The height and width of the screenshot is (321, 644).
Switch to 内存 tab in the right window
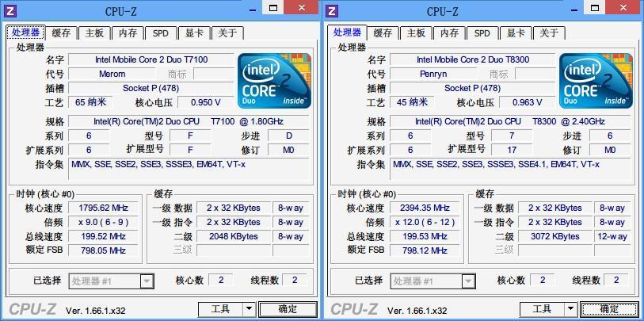[449, 33]
